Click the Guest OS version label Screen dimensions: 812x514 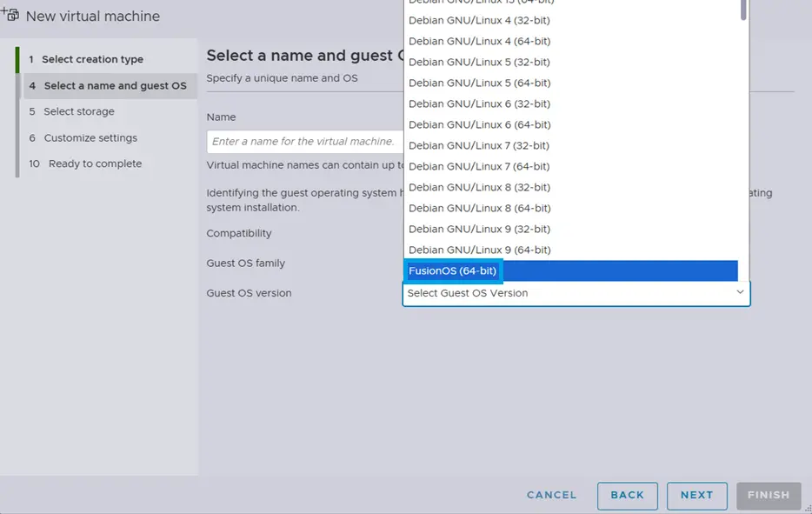249,293
